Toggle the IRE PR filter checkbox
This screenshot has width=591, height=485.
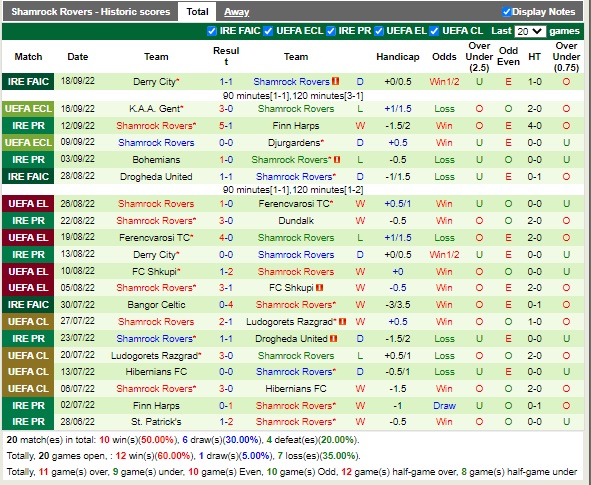331,31
